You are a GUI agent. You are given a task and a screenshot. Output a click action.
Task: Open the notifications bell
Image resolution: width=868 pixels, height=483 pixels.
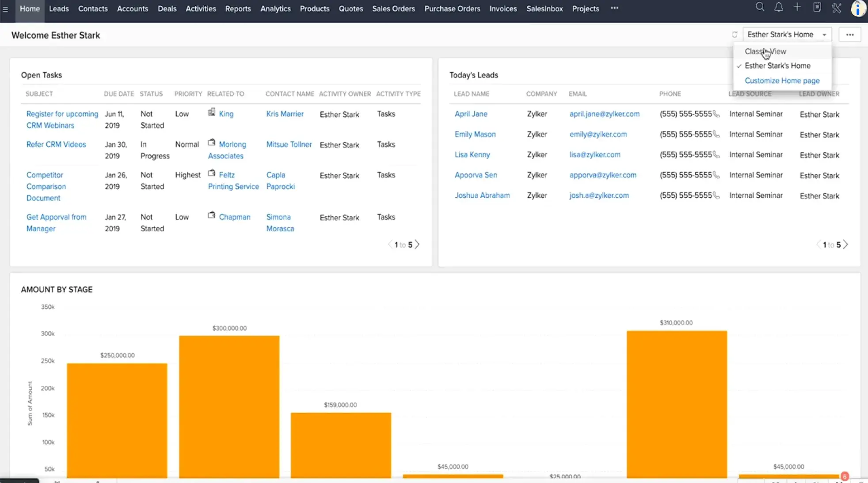click(x=779, y=7)
